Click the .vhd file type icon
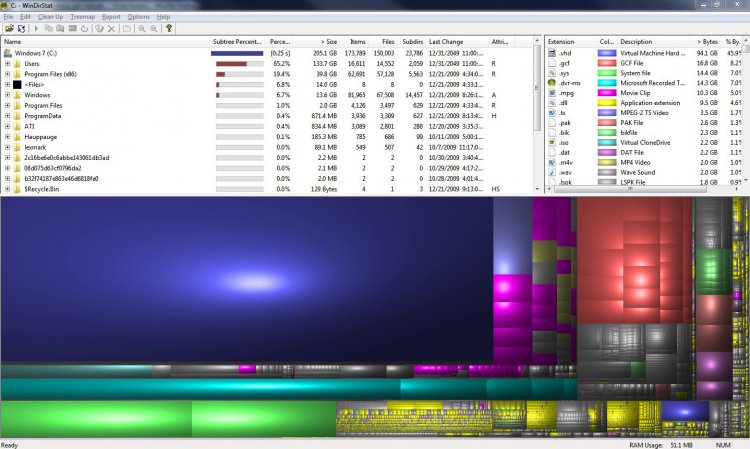Image resolution: width=750 pixels, height=449 pixels. pyautogui.click(x=552, y=53)
